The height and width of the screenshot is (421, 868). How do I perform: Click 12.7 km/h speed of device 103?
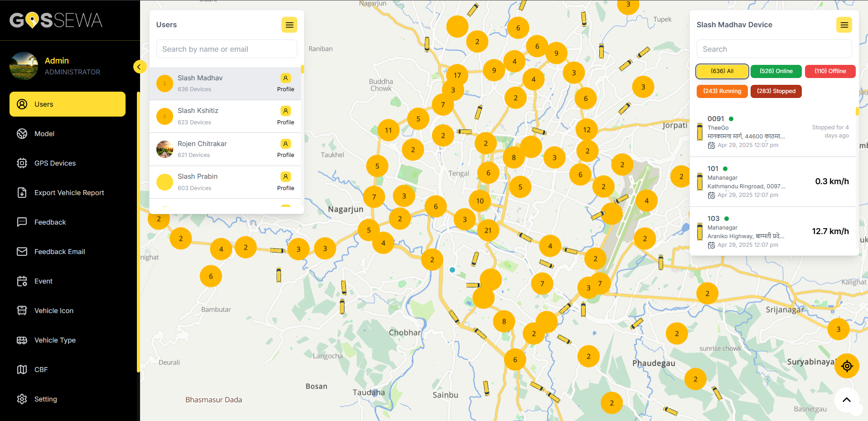click(830, 231)
